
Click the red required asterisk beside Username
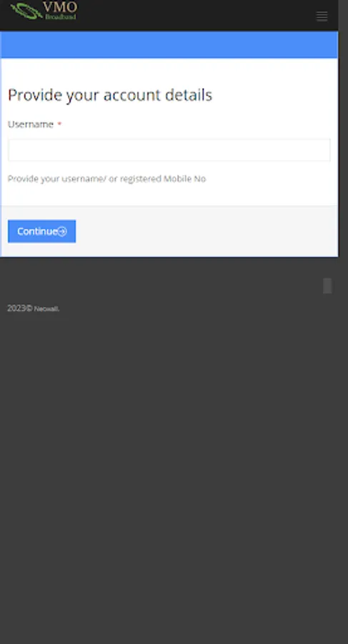(59, 125)
